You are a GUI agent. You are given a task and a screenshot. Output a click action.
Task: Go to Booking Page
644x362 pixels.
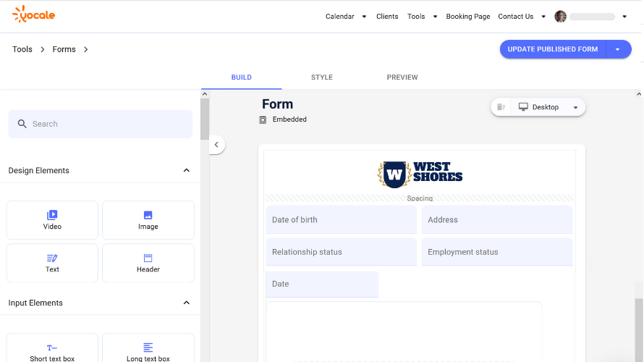click(x=467, y=17)
